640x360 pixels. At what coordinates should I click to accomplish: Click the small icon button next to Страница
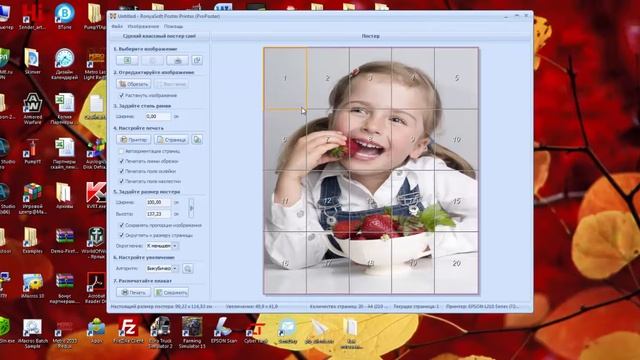tap(197, 140)
